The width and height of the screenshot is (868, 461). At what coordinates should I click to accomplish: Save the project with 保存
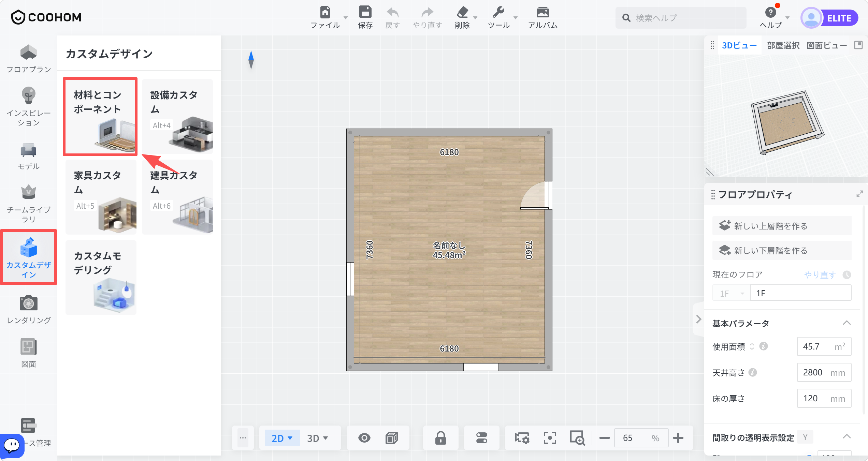tap(365, 17)
